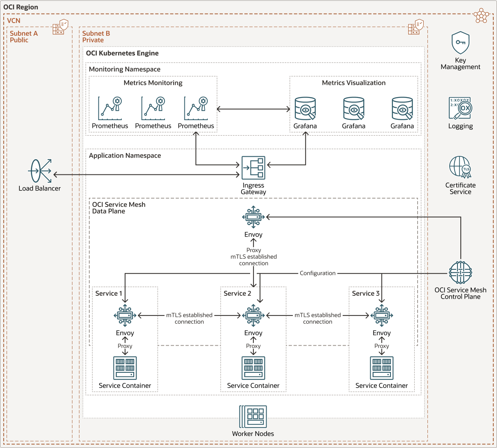497x448 pixels.
Task: Select the Application Namespace label
Action: click(x=125, y=156)
